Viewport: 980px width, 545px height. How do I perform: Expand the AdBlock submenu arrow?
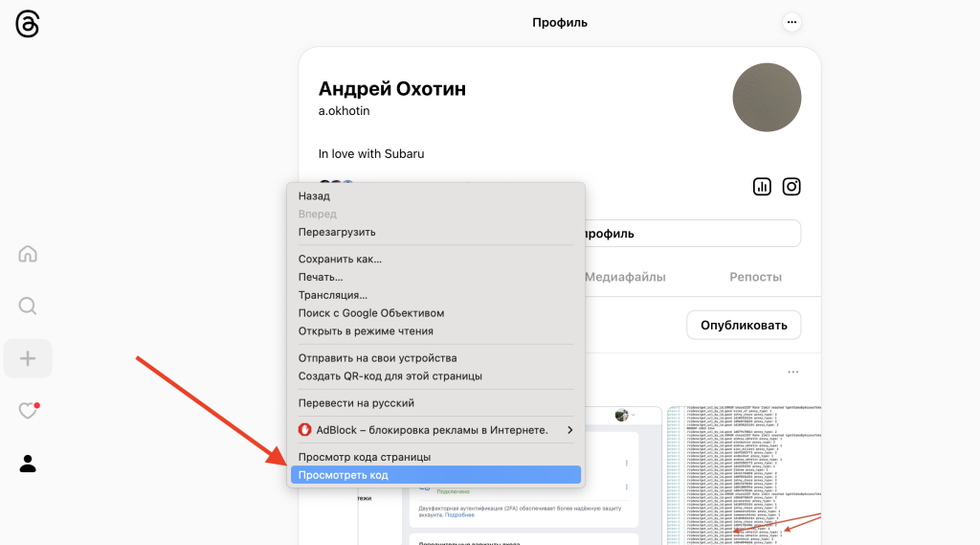click(570, 430)
